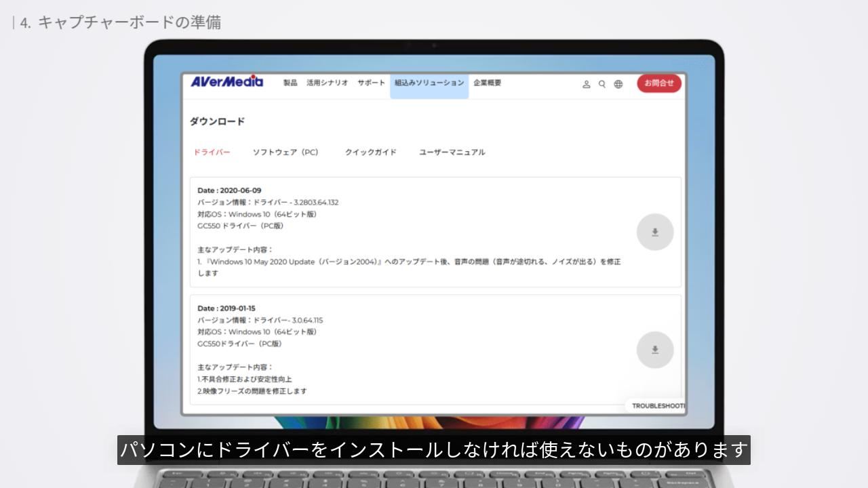Viewport: 868px width, 488px height.
Task: Open the 製品 navigation menu
Action: click(290, 83)
